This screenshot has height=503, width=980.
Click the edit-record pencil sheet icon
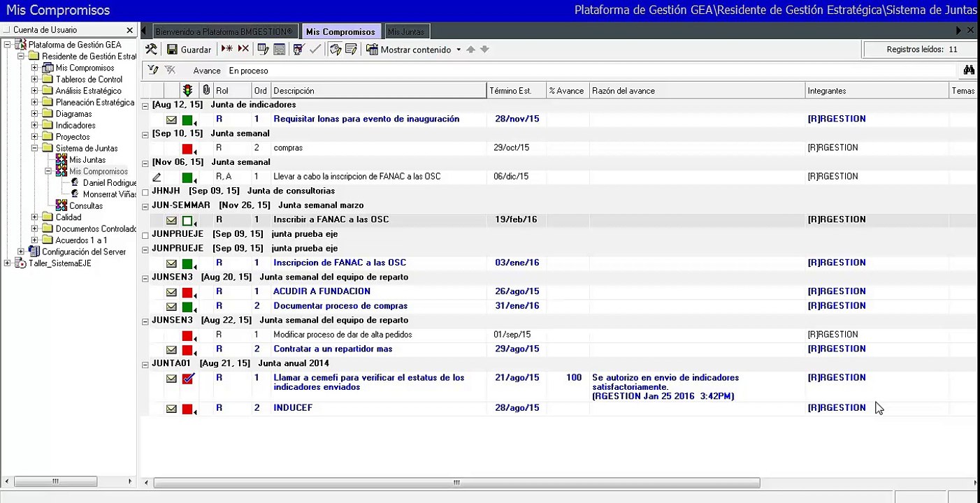tap(263, 50)
